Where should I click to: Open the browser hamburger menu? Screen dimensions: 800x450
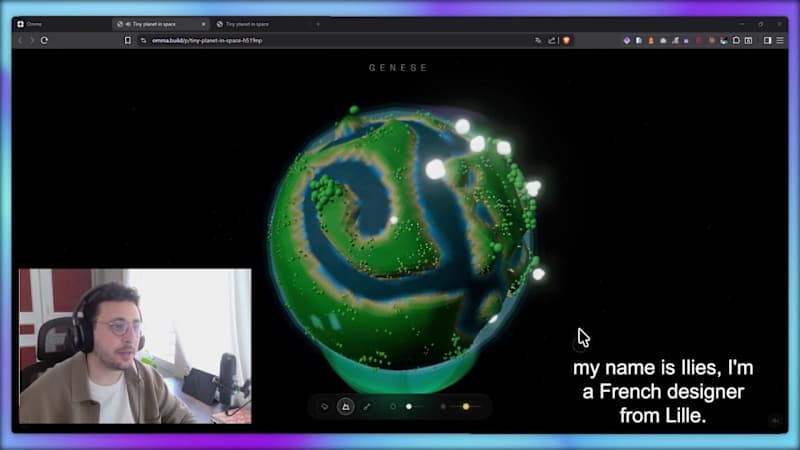pos(780,40)
